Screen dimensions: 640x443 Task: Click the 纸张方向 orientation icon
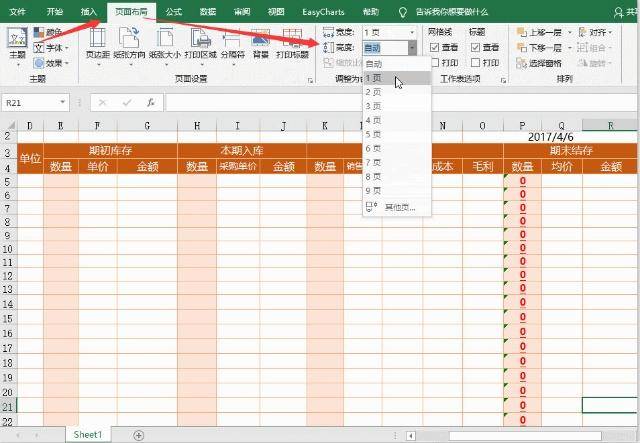pos(127,43)
